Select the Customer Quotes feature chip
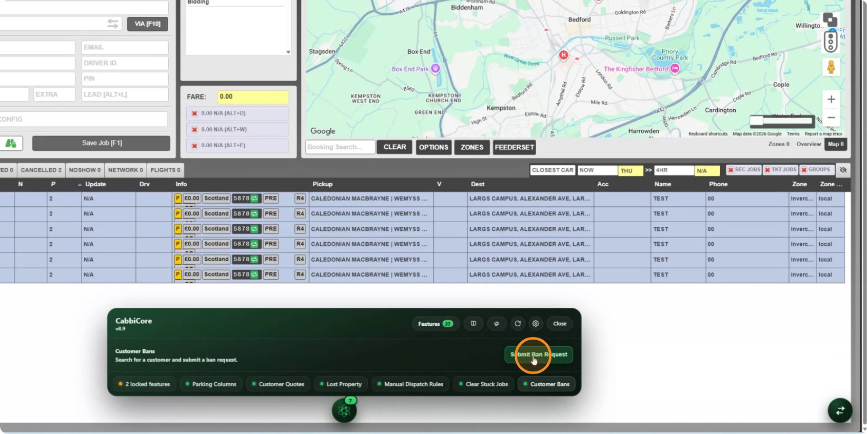Viewport: 868px width, 434px height. click(278, 384)
